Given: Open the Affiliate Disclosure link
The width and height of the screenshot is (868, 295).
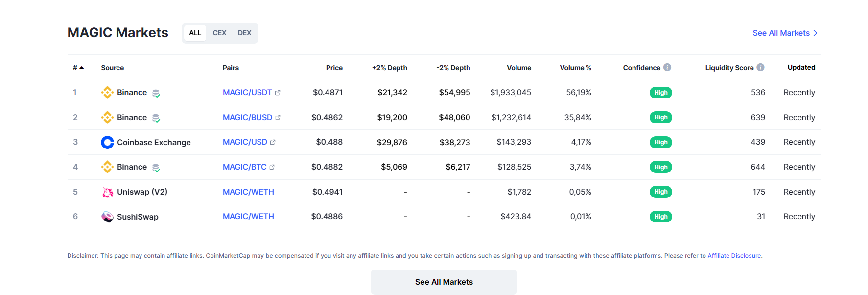Looking at the screenshot, I should [x=734, y=256].
